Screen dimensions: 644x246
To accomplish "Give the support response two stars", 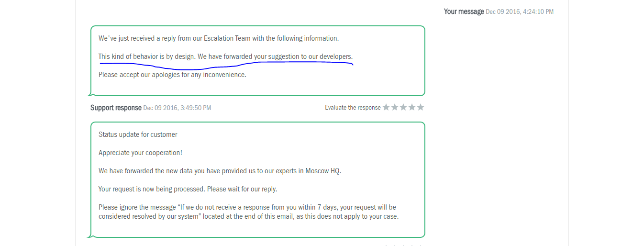I will pos(395,107).
